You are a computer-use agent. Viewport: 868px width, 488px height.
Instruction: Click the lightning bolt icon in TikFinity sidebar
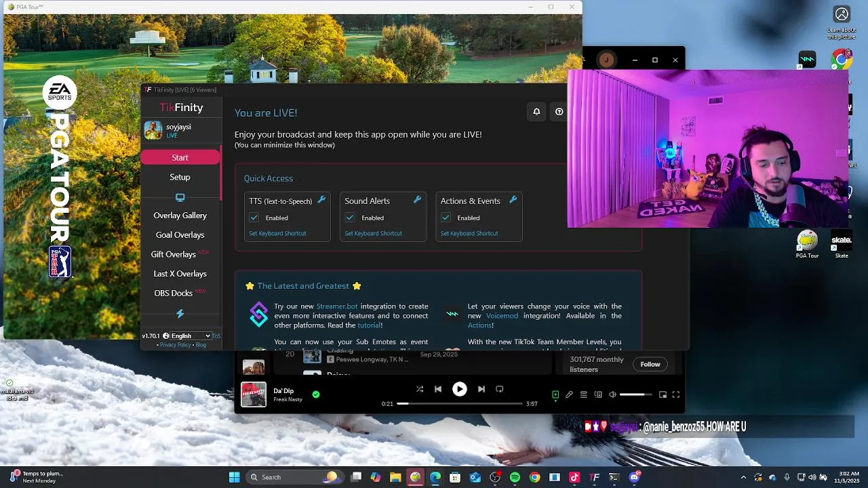(180, 314)
